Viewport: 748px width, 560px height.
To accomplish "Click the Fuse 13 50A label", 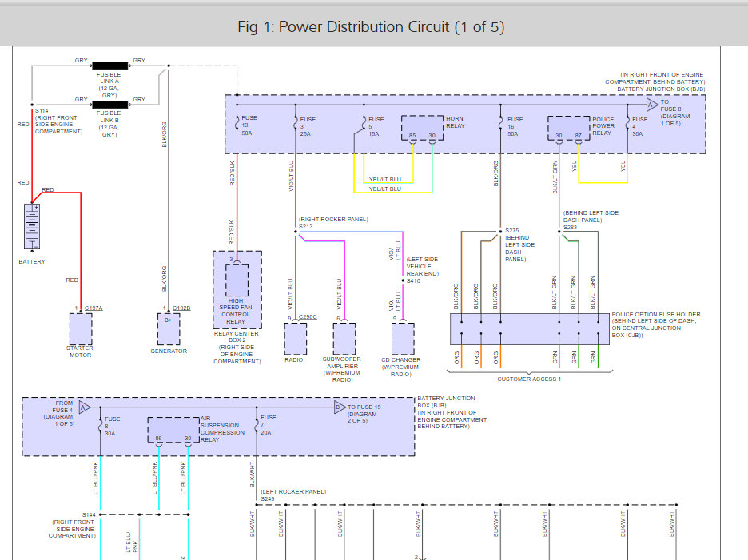I will click(249, 125).
